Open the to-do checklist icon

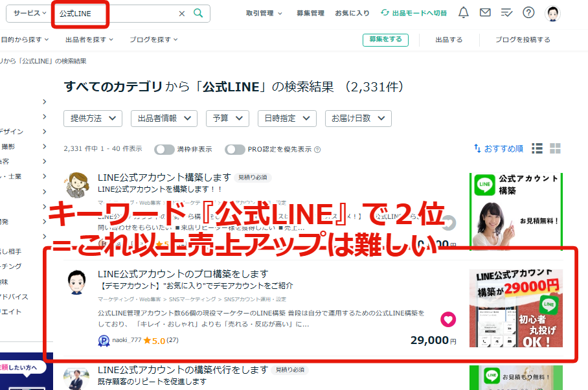point(507,13)
